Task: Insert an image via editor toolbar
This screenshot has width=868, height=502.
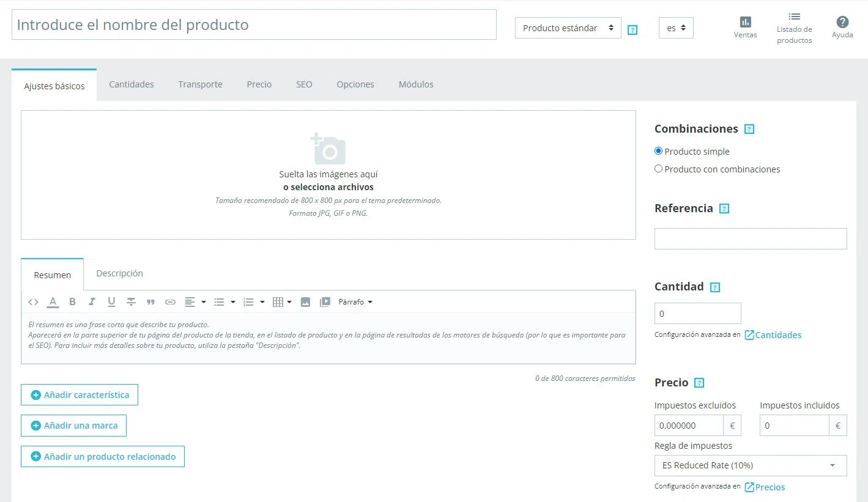Action: pos(306,302)
